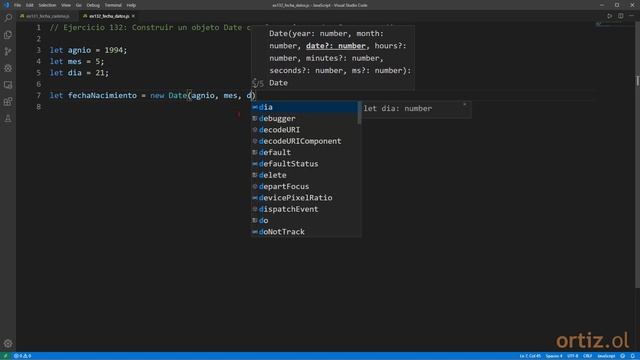Open the Help menu
The image size is (640, 360).
coord(131,5)
